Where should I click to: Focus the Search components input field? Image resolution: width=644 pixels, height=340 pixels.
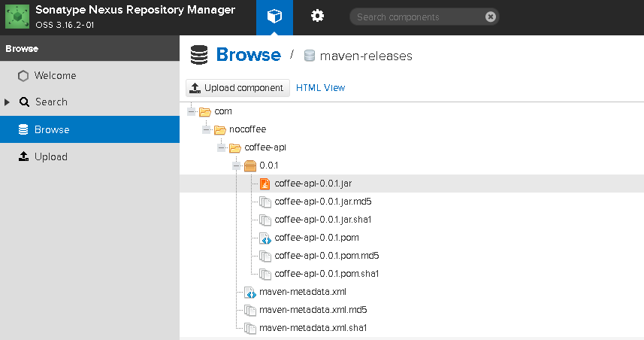pos(419,17)
